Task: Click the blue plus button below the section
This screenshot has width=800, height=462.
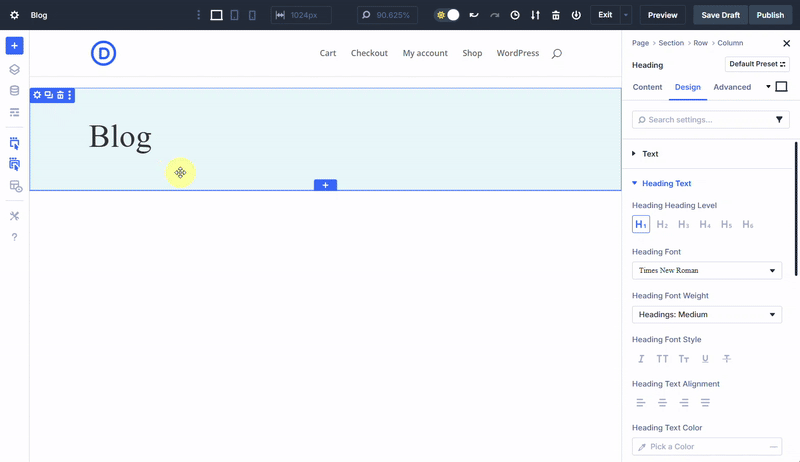Action: 326,185
